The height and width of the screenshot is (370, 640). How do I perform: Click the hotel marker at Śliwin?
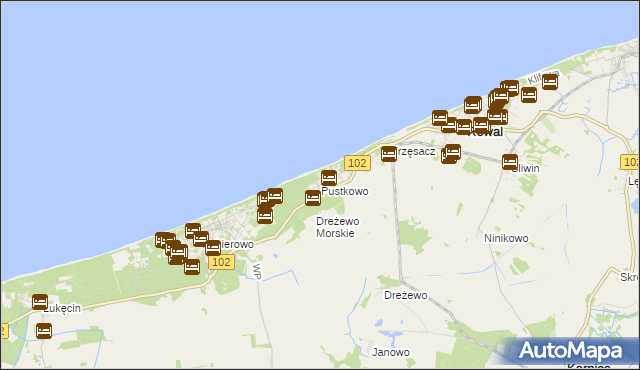click(510, 162)
